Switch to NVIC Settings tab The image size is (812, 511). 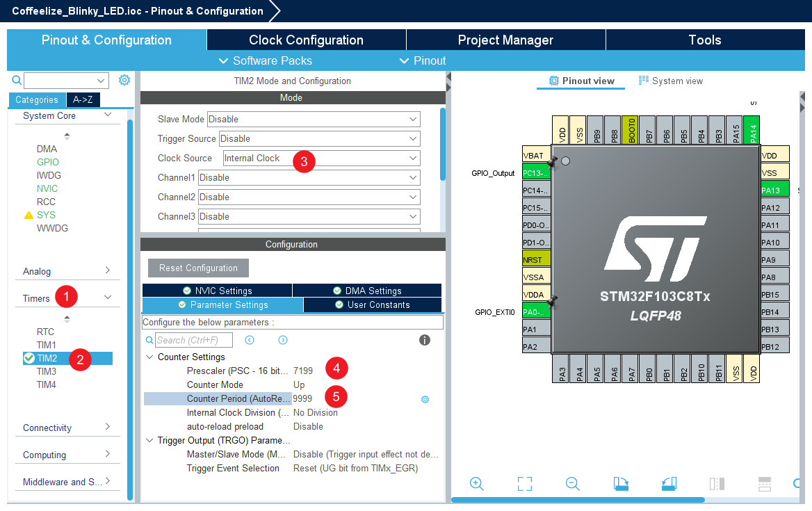pyautogui.click(x=217, y=291)
